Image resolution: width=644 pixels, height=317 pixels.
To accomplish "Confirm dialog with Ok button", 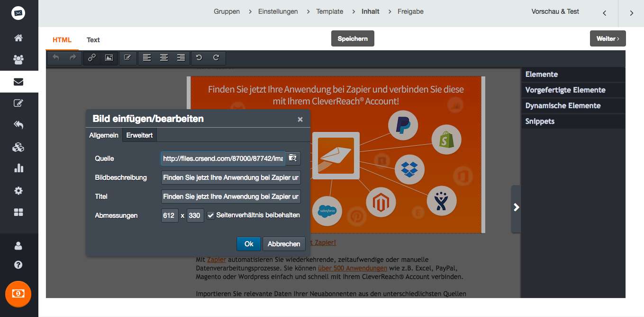I will 249,244.
